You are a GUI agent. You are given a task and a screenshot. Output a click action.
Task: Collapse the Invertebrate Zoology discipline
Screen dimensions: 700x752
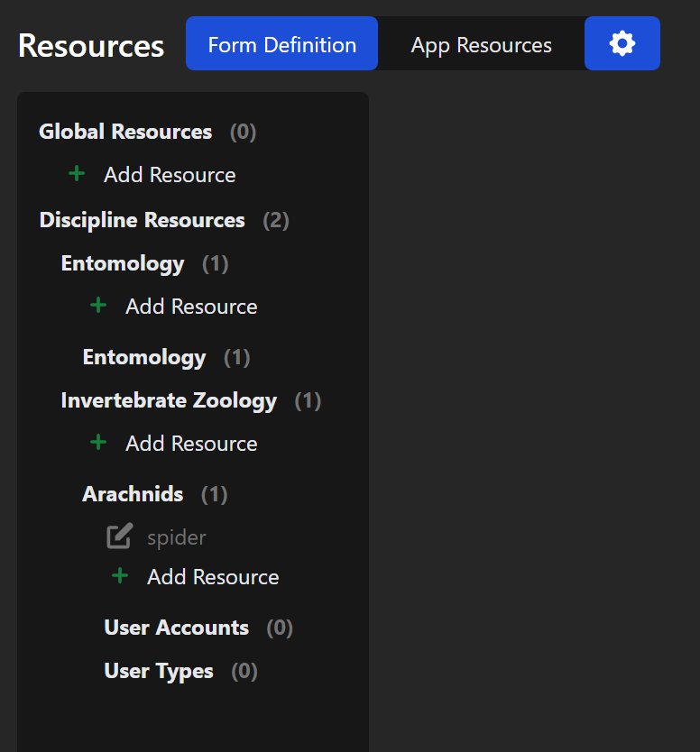(x=191, y=400)
